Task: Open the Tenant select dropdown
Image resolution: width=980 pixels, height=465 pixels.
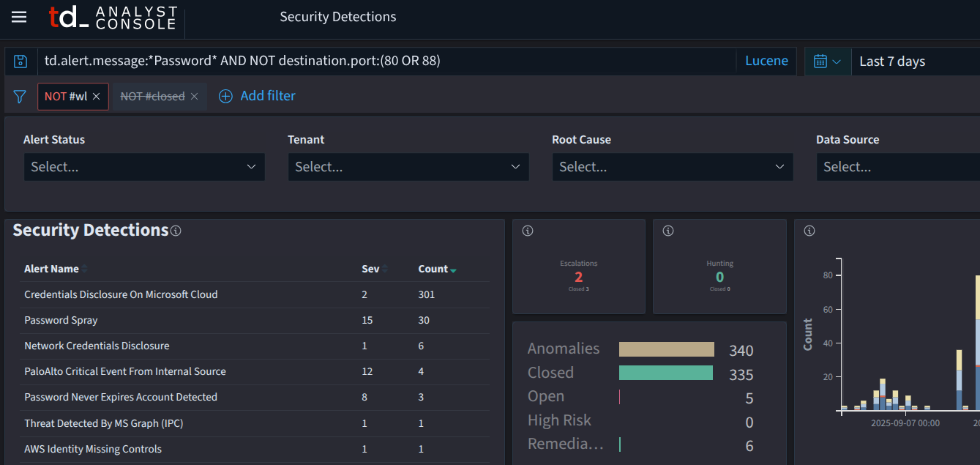Action: 408,167
